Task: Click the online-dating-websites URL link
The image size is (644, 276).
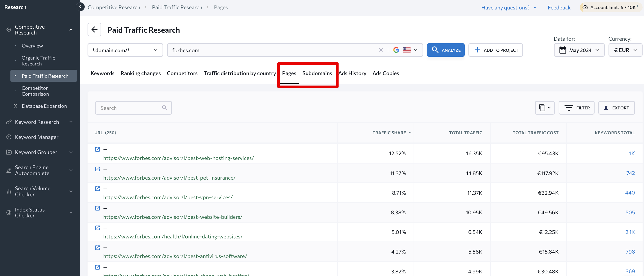Action: pyautogui.click(x=173, y=237)
